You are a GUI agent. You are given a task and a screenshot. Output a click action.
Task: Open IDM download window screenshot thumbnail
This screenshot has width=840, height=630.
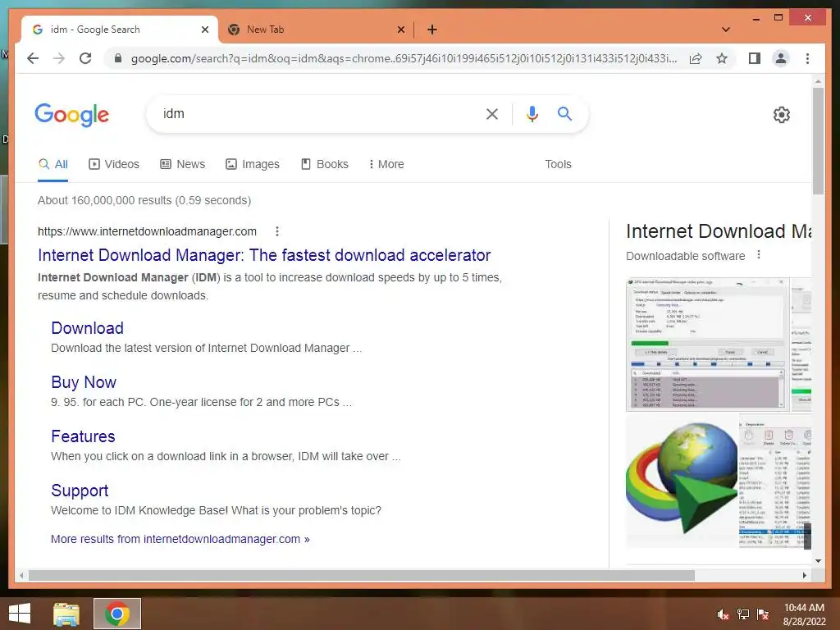point(707,344)
